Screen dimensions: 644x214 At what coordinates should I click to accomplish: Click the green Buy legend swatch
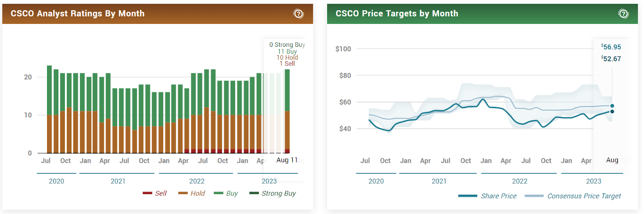(x=219, y=193)
